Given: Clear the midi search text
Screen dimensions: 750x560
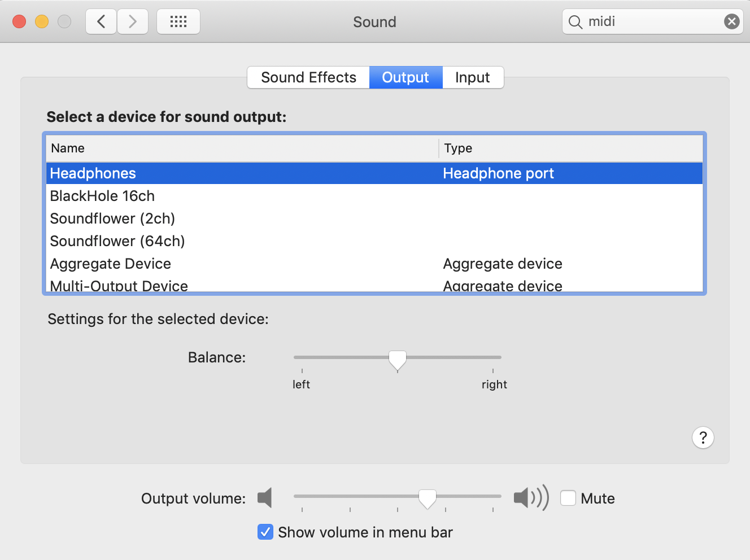Looking at the screenshot, I should tap(731, 22).
